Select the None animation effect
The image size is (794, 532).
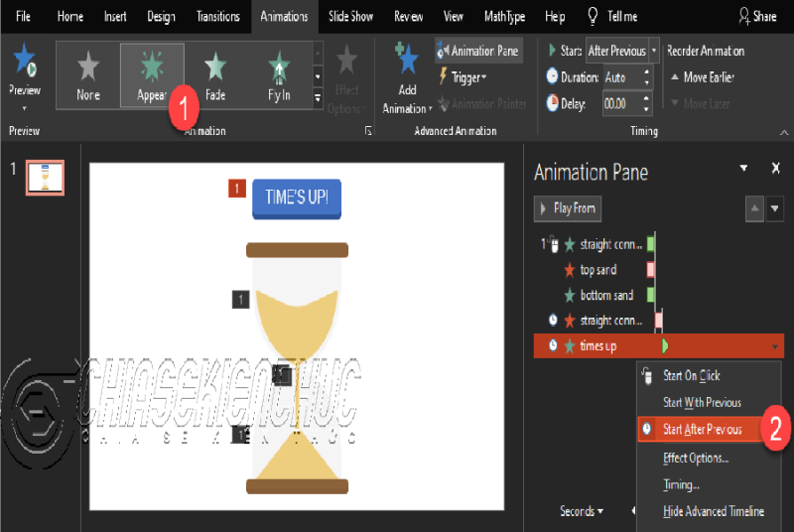(x=88, y=75)
